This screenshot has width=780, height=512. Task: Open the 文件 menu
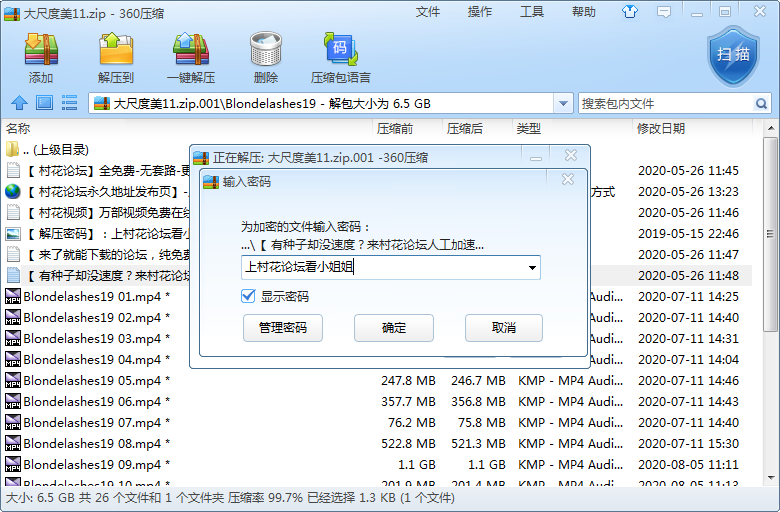point(428,11)
